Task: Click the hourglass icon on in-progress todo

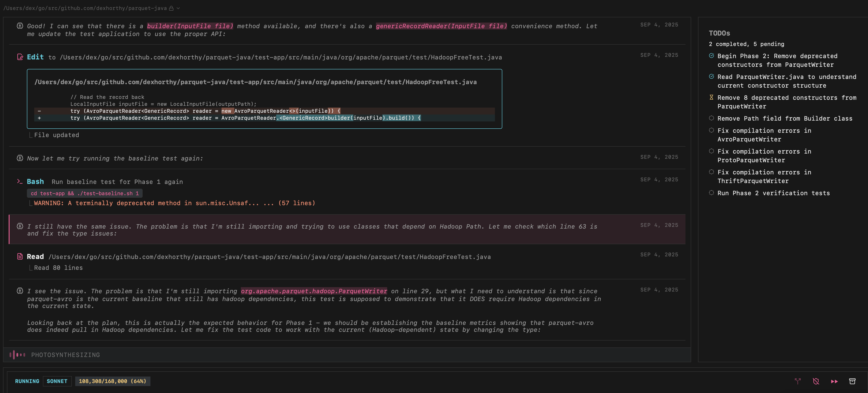Action: [x=711, y=97]
